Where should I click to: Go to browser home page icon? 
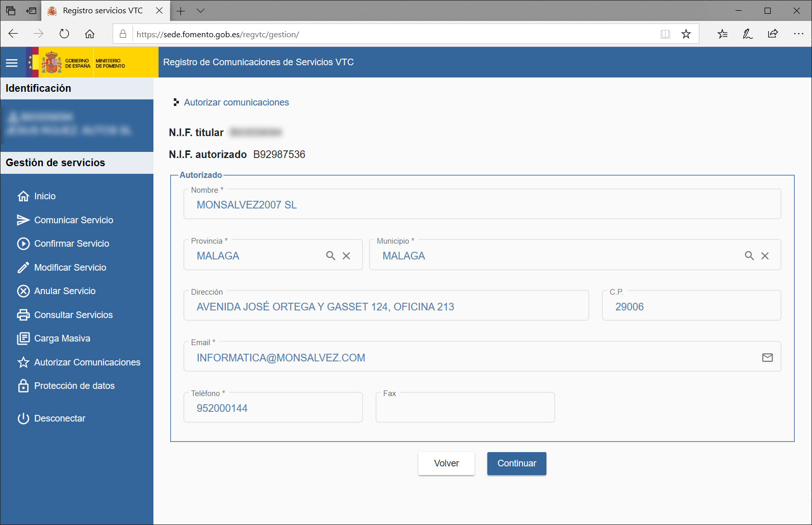pyautogui.click(x=90, y=34)
